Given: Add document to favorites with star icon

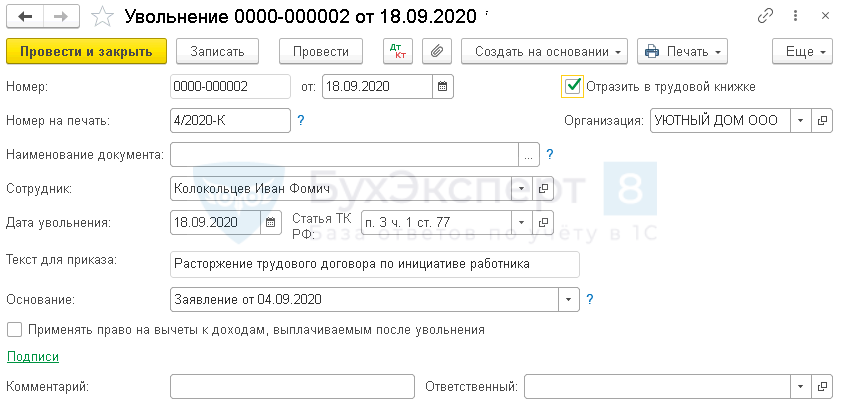Looking at the screenshot, I should pos(101,17).
